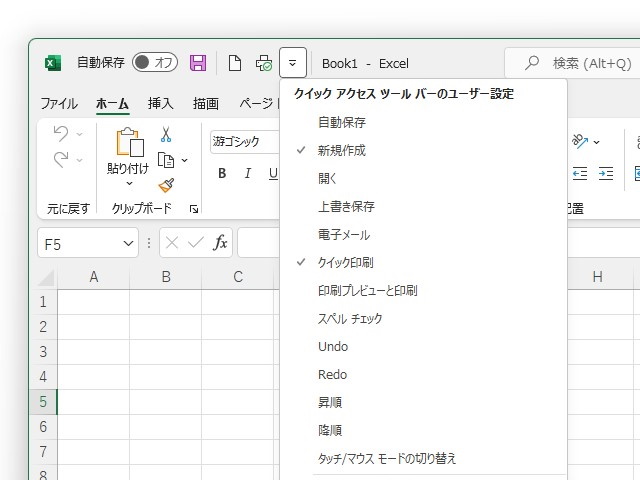This screenshot has height=480, width=640.
Task: Click the Quick Print icon in quick access
Action: (x=264, y=63)
